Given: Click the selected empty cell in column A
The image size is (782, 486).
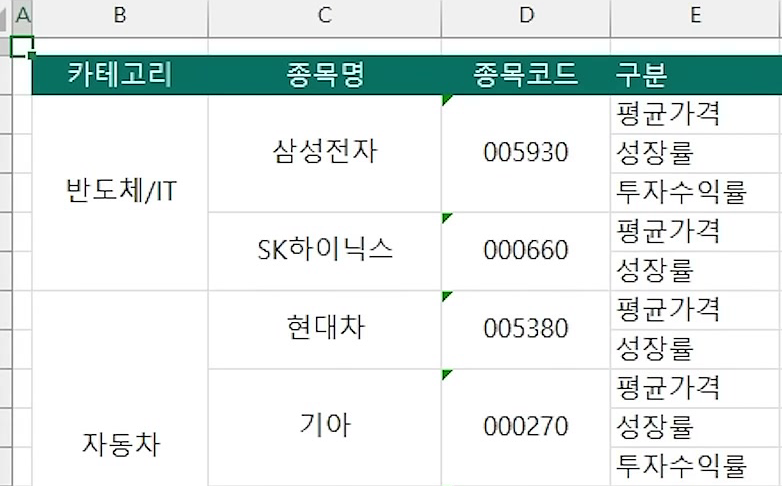Looking at the screenshot, I should click(22, 46).
